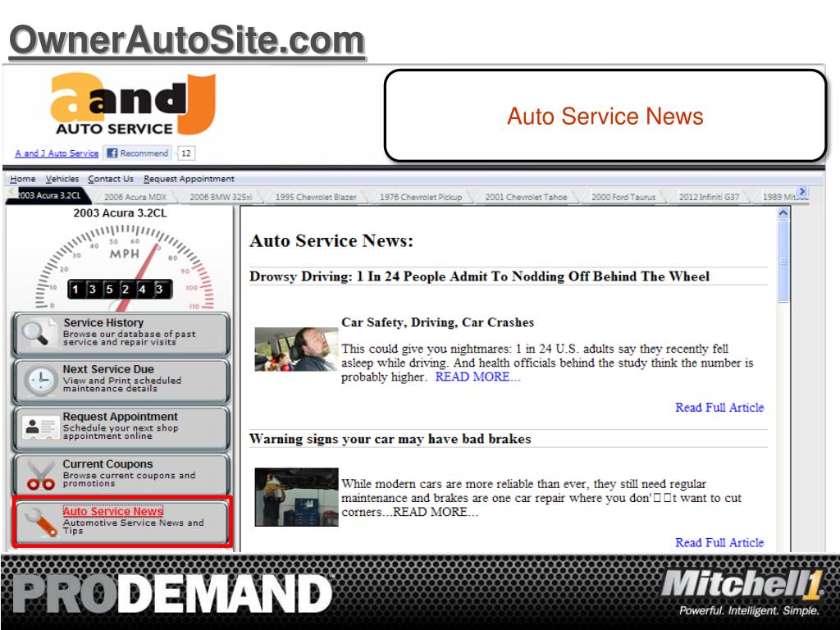Click Read Full Article under bad brakes
The height and width of the screenshot is (630, 840).
(719, 542)
